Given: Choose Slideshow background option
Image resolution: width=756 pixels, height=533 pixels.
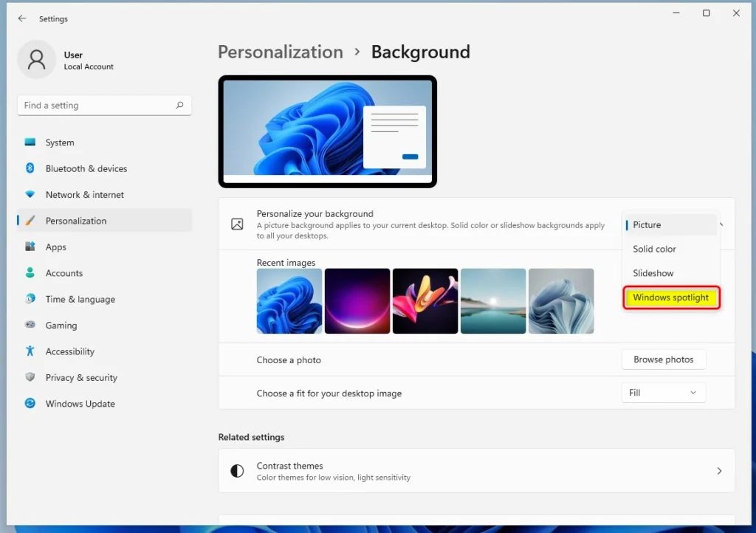Looking at the screenshot, I should click(670, 272).
